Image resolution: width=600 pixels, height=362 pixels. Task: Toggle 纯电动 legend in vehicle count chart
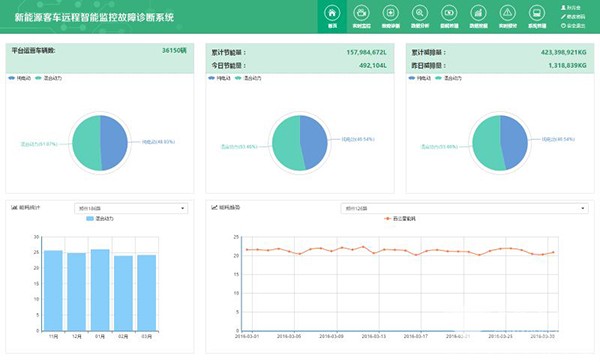20,78
